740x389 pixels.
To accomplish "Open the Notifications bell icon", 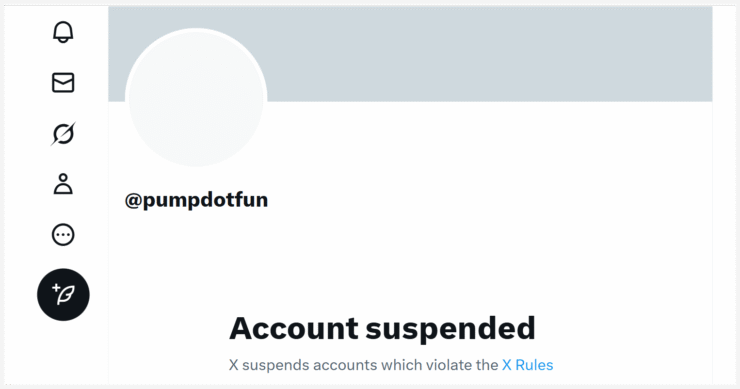I will [63, 32].
